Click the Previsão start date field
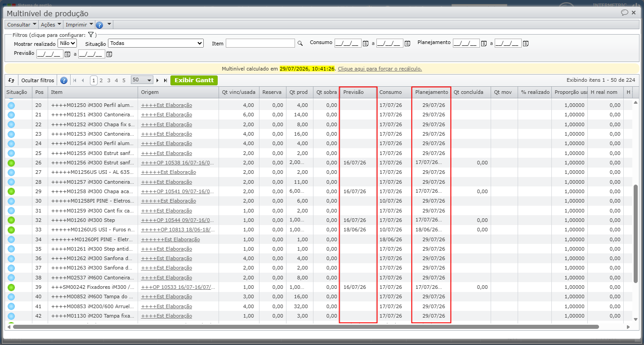This screenshot has height=345, width=644. pos(49,54)
